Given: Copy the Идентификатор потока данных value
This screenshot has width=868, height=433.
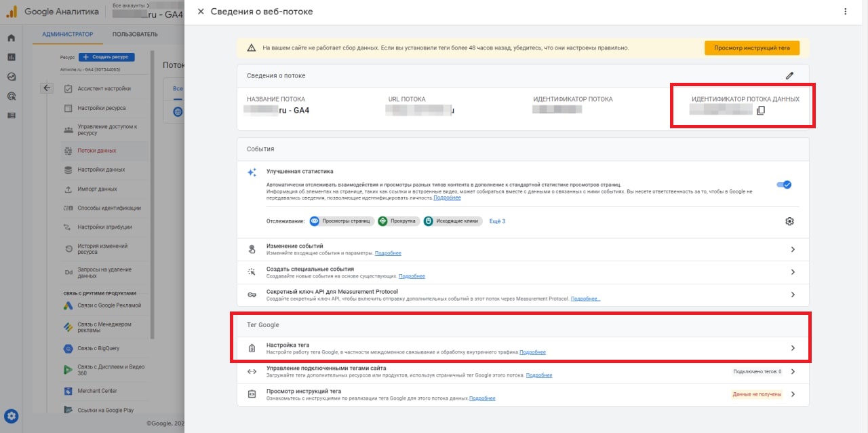Looking at the screenshot, I should coord(761,110).
